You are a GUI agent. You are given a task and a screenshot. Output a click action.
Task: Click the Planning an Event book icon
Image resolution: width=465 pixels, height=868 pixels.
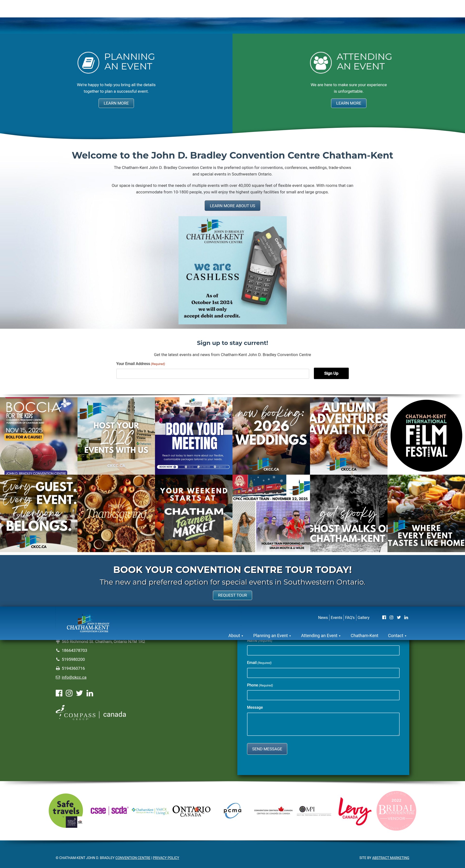click(88, 62)
